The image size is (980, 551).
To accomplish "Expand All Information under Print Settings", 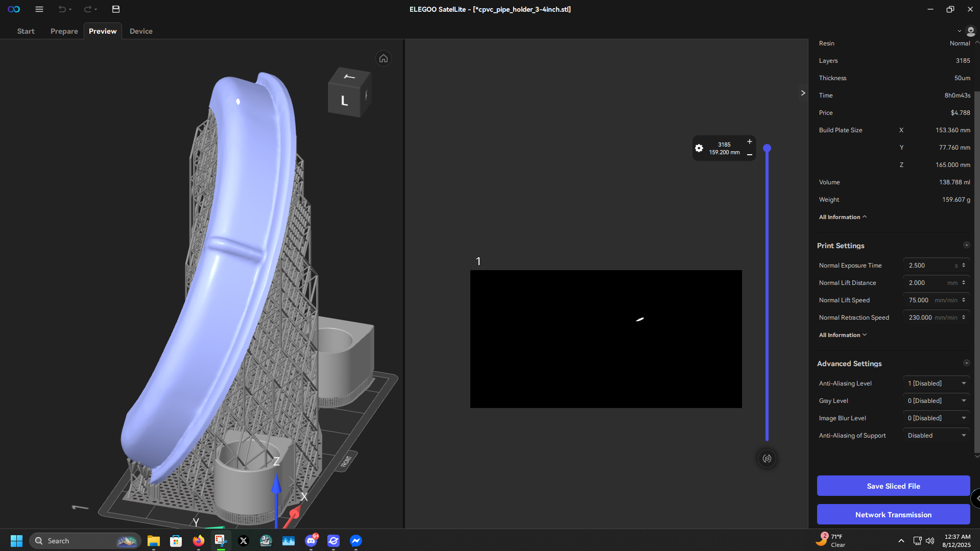I will (x=843, y=335).
